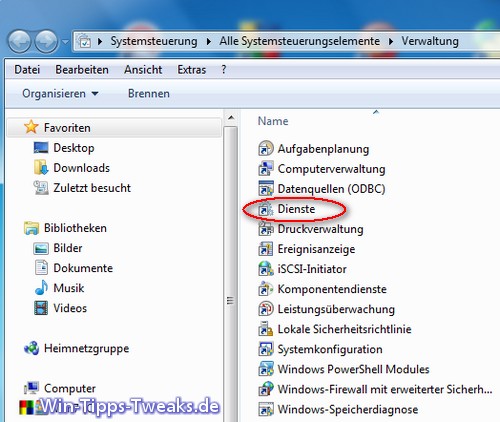This screenshot has width=500, height=422.
Task: Select the iSCSI-Initiator icon
Action: [x=266, y=269]
